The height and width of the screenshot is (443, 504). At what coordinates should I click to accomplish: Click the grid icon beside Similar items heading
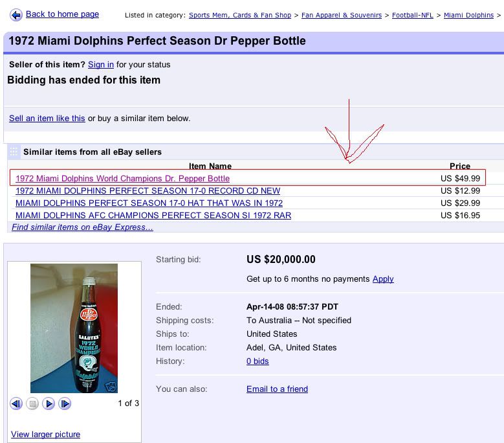point(14,152)
